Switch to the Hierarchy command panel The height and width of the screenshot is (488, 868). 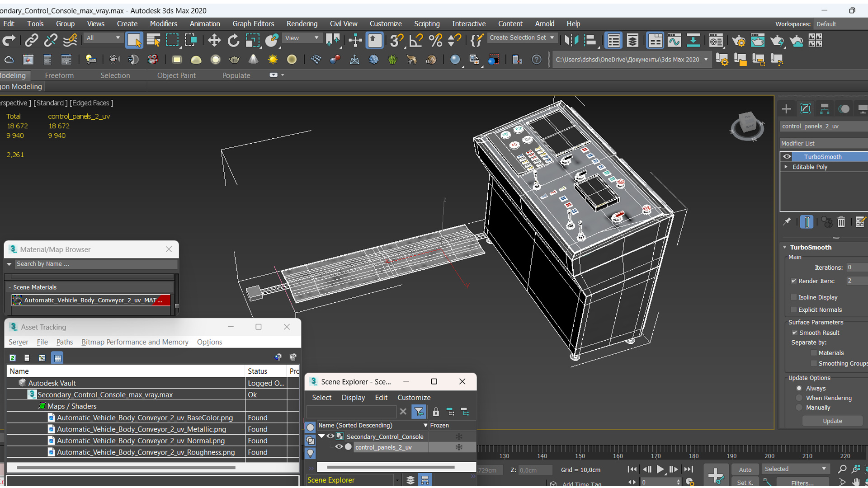(x=825, y=109)
